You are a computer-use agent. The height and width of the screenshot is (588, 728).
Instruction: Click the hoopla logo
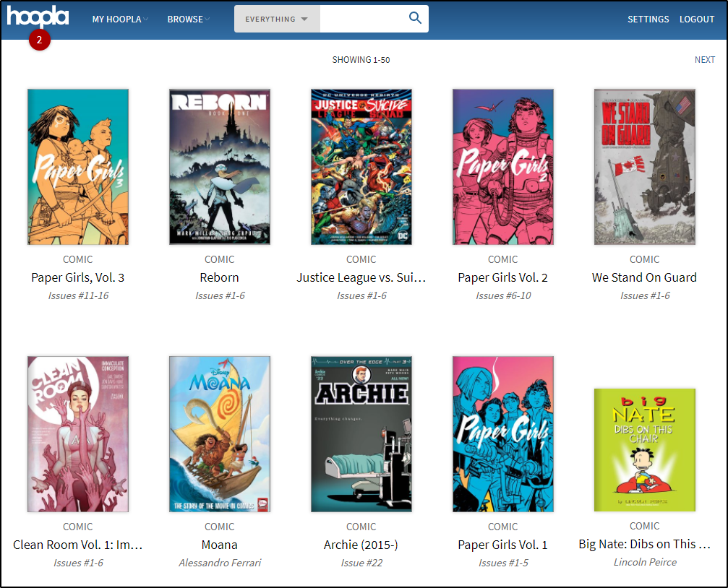pos(38,17)
